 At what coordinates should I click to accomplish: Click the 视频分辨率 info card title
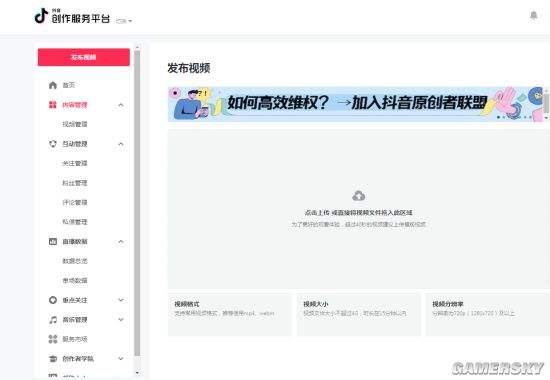coord(448,304)
